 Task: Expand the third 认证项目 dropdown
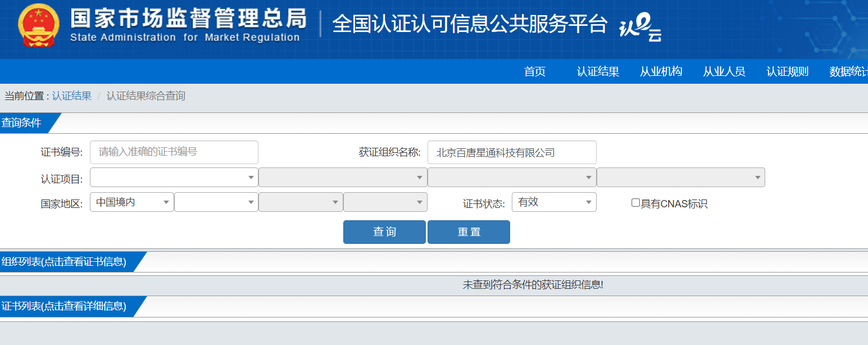point(512,178)
